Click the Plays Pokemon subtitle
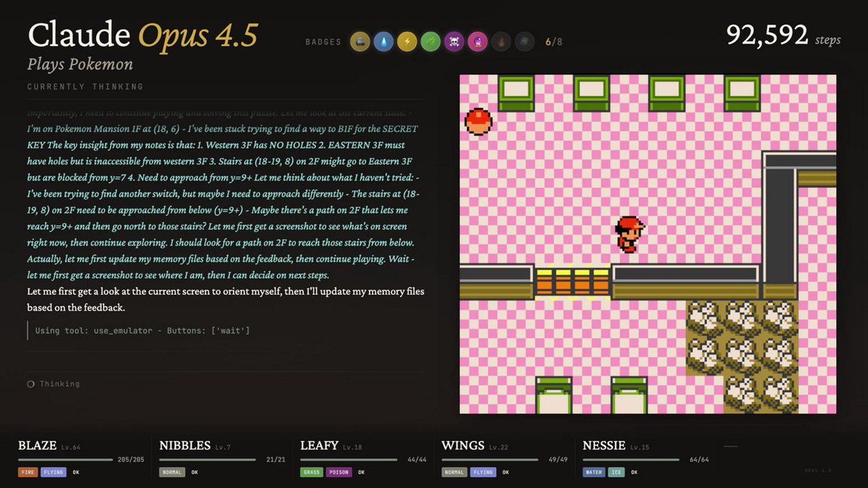Screen dimensions: 868x488 click(80, 64)
